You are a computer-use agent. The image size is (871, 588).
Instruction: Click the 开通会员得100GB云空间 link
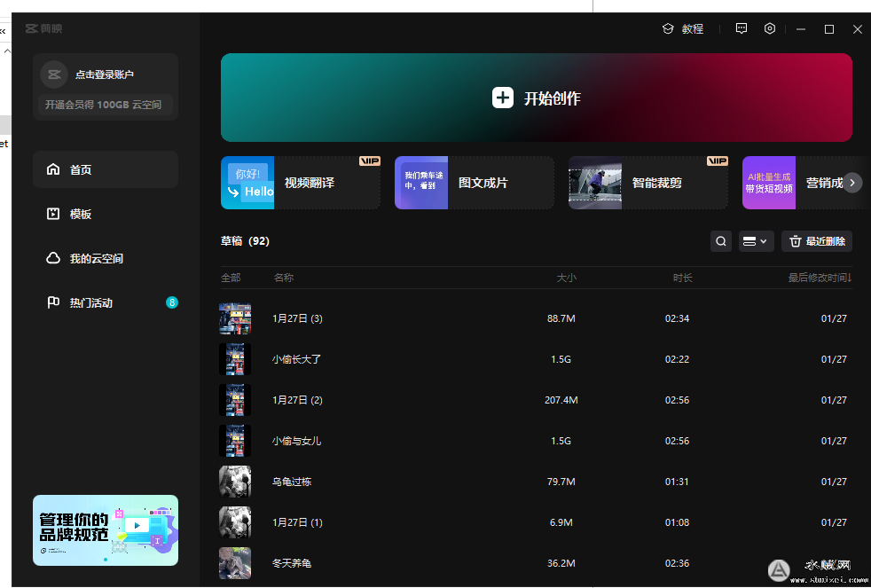(105, 104)
